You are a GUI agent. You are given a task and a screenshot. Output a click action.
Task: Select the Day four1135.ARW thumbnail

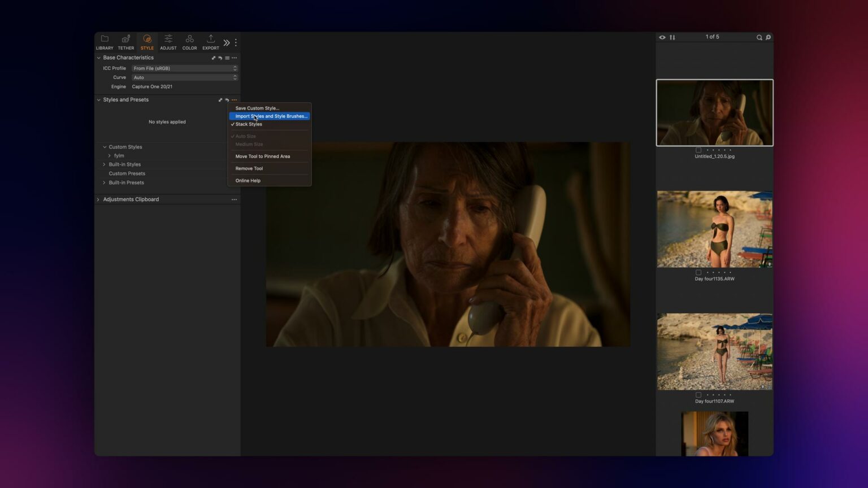714,229
